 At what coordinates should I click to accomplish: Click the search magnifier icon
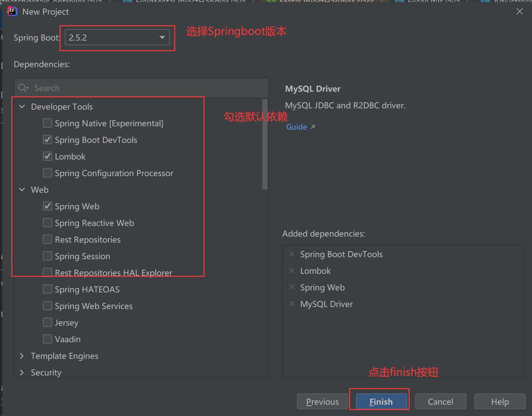pos(23,88)
